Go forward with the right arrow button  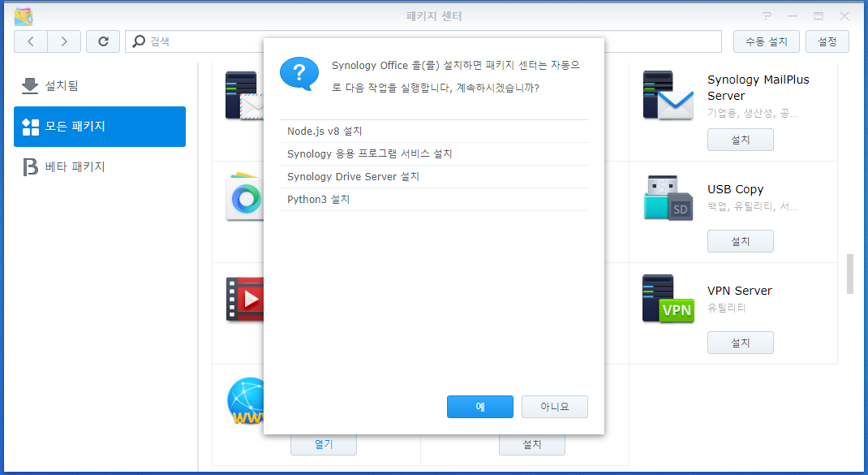coord(64,41)
